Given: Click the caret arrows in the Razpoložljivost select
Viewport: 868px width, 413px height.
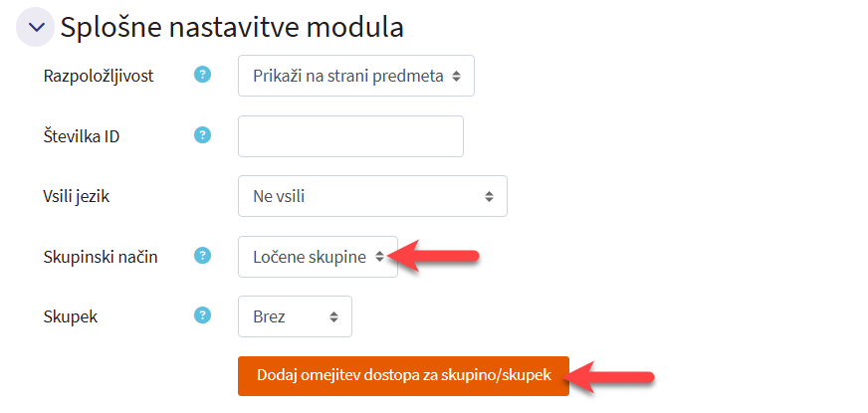Looking at the screenshot, I should (456, 76).
